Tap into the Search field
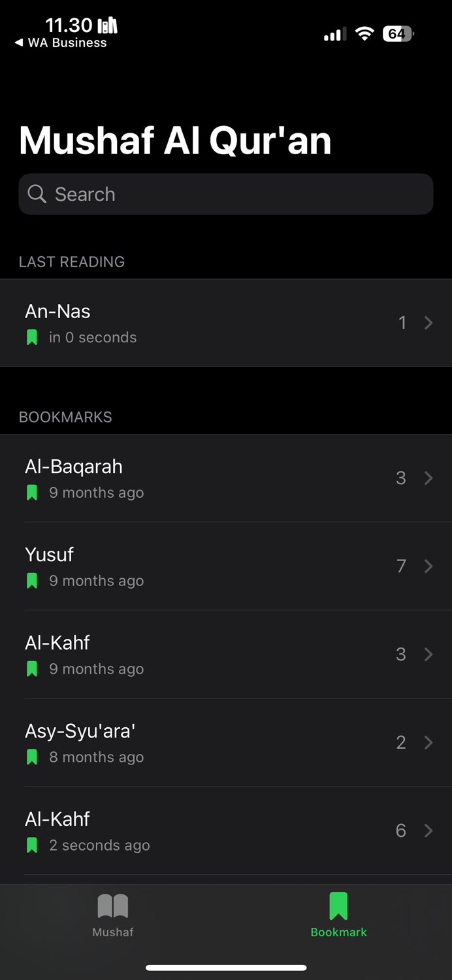 (226, 194)
